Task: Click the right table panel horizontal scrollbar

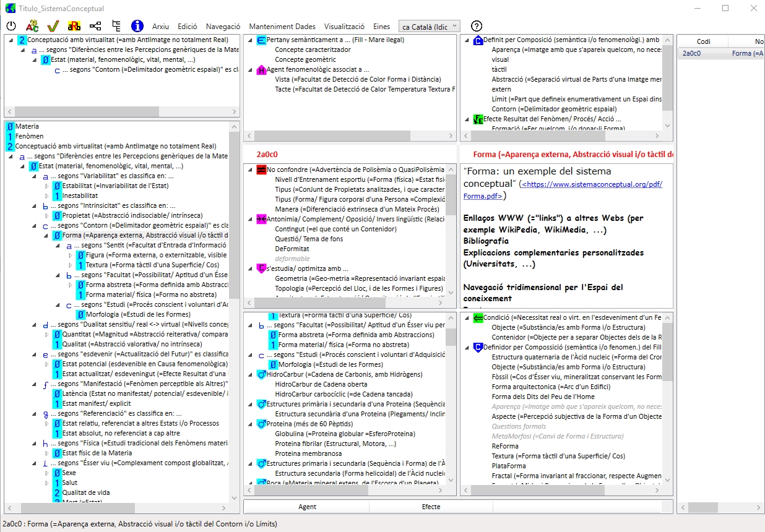Action: pos(720,507)
